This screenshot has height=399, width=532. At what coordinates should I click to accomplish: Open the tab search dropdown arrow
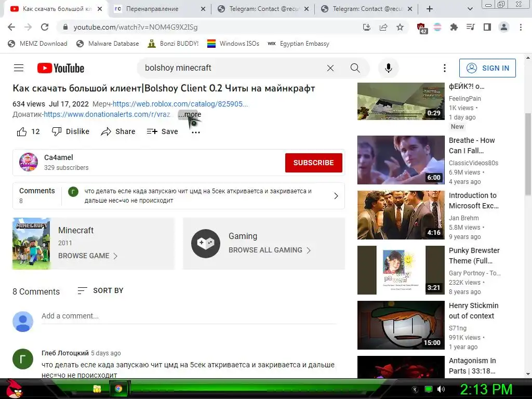tap(470, 9)
